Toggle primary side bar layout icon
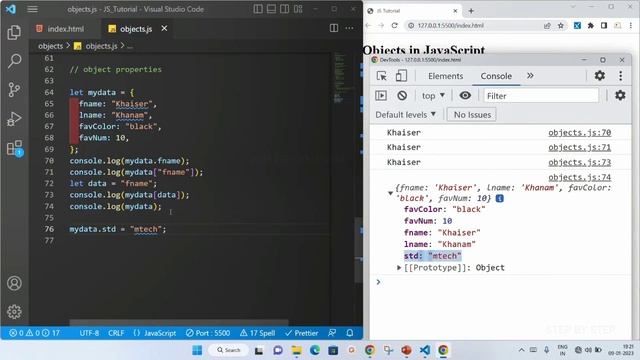Viewport: 640px width, 360px height. point(258,9)
